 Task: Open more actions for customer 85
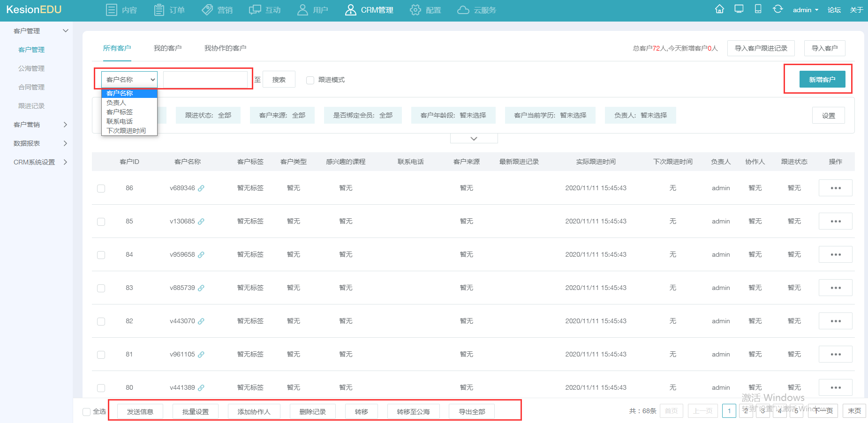(x=835, y=221)
